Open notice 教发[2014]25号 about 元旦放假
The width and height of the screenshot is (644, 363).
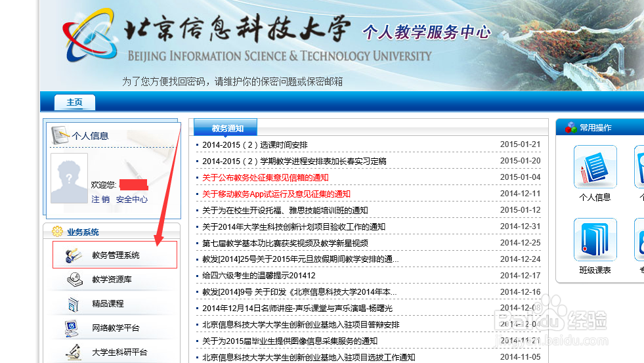300,259
